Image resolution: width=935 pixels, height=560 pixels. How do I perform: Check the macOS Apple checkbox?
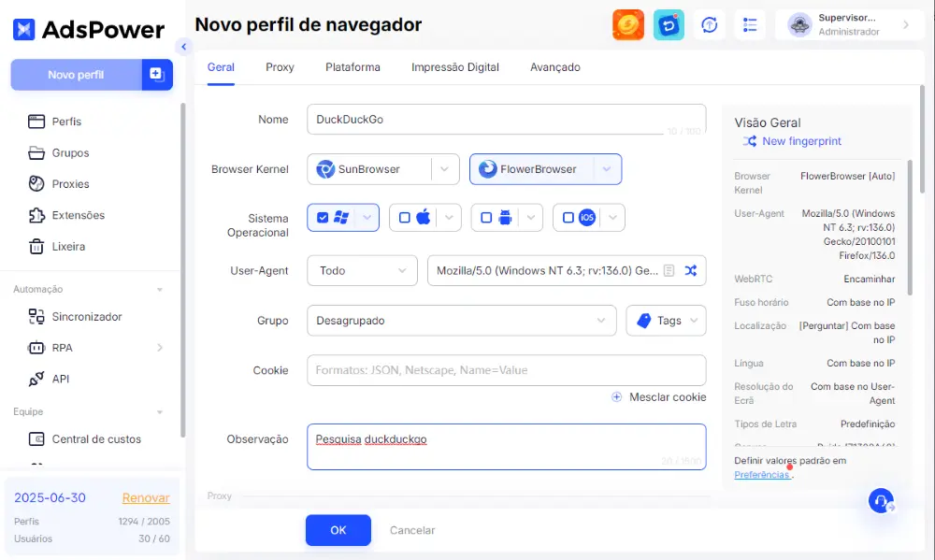(x=404, y=218)
